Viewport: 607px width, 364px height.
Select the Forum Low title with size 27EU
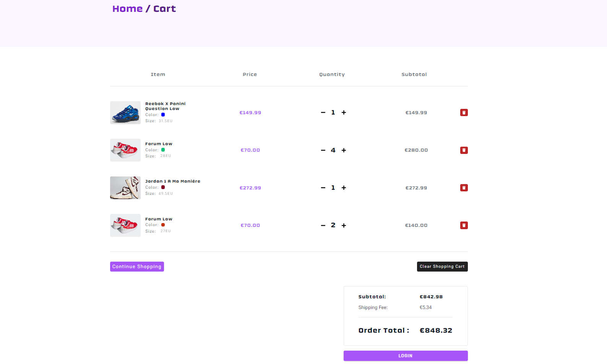point(159,219)
